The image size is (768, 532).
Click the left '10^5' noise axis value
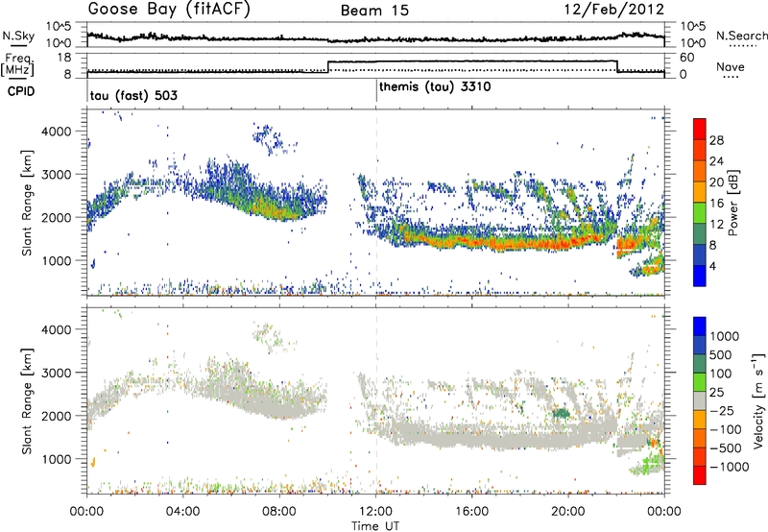[59, 27]
